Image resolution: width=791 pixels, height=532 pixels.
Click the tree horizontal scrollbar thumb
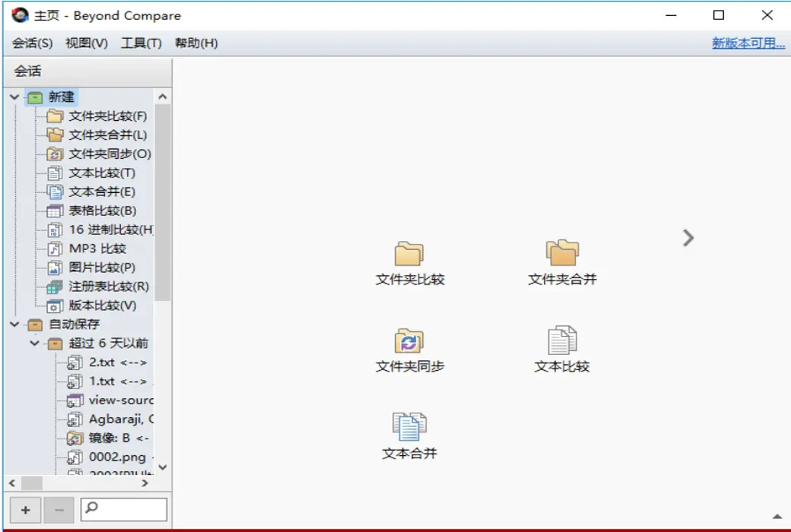coord(32,483)
